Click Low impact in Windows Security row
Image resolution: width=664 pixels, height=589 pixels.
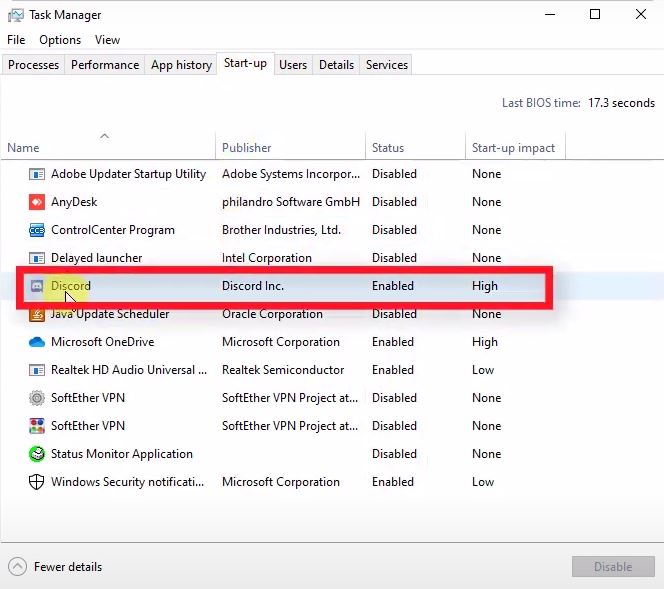pyautogui.click(x=483, y=482)
